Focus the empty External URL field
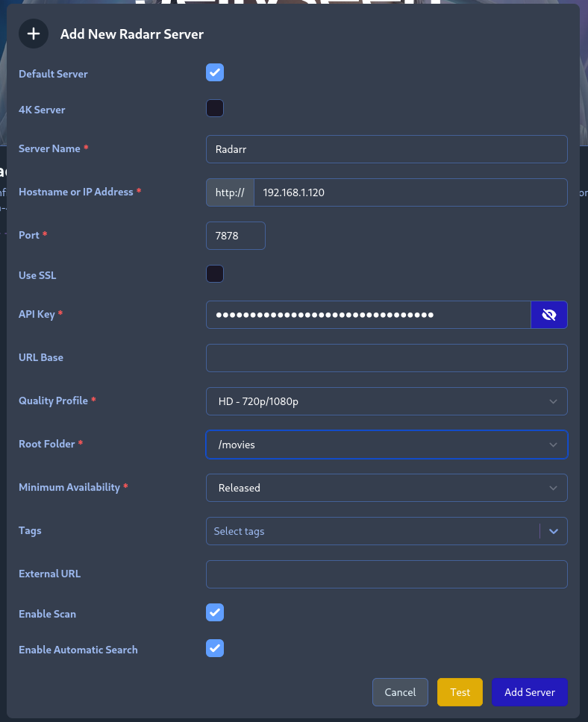 click(387, 574)
